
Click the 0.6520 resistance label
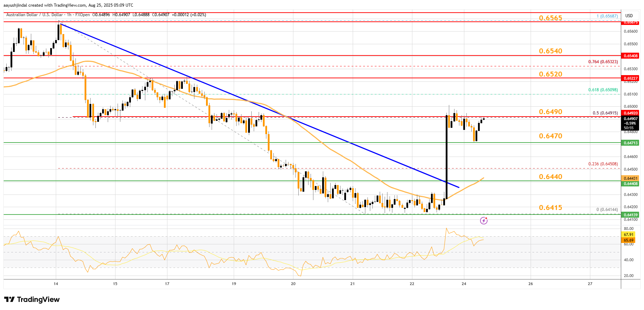(550, 74)
